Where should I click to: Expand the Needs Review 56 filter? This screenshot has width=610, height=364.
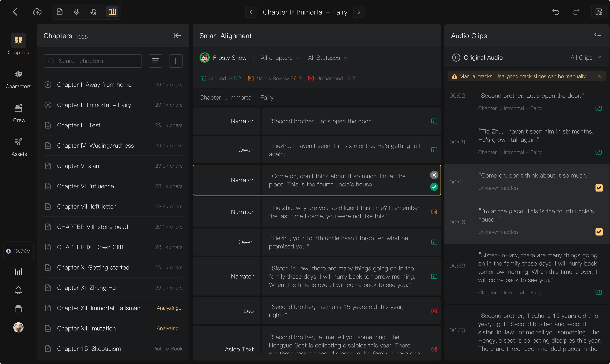click(x=274, y=78)
